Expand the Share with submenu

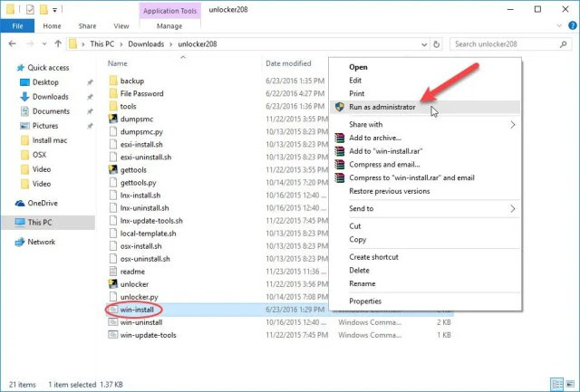tap(425, 125)
